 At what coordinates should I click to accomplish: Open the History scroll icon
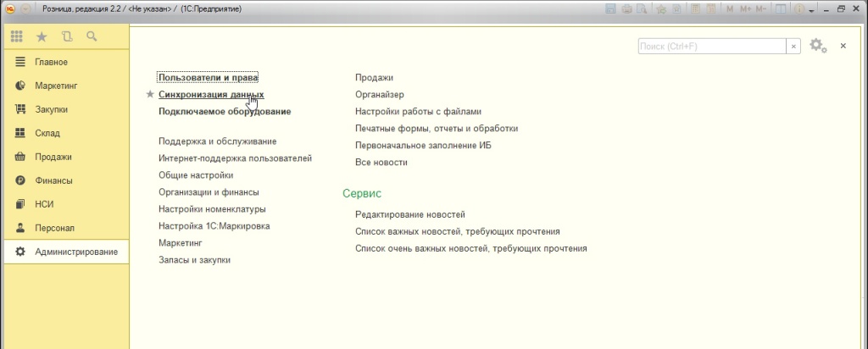(x=67, y=37)
